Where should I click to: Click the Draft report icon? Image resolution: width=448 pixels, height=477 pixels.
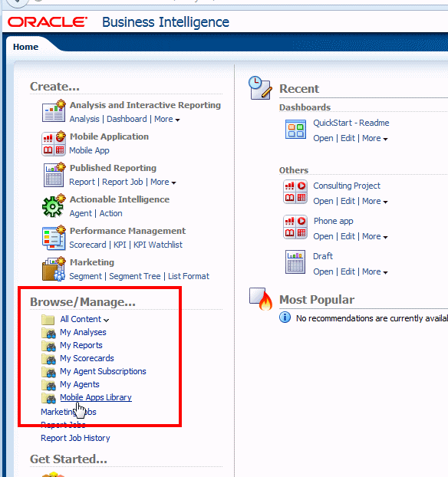(x=295, y=262)
